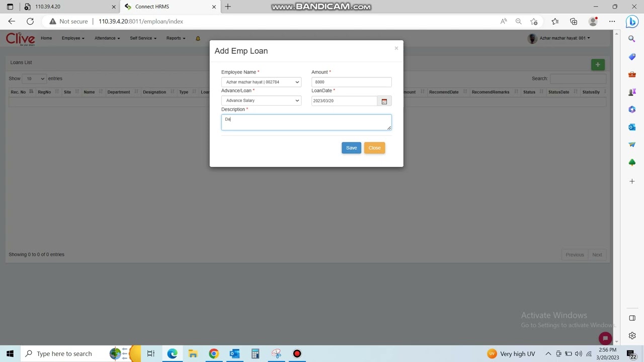Open the sidebar Outlook icon

(x=632, y=127)
